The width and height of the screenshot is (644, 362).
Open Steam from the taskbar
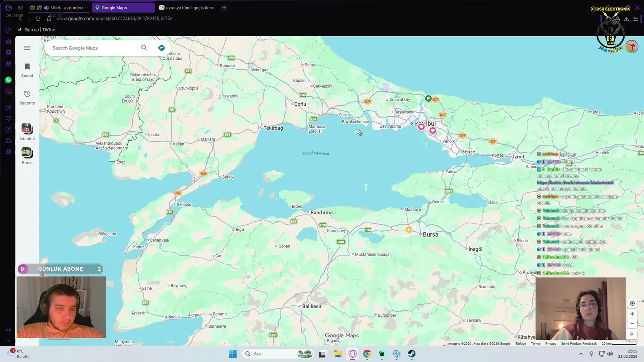point(412,354)
